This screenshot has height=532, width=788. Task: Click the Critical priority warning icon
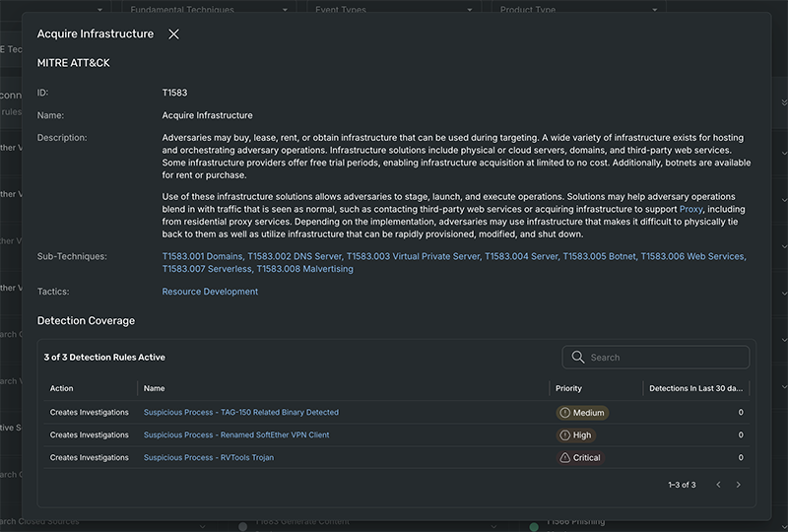pyautogui.click(x=564, y=458)
